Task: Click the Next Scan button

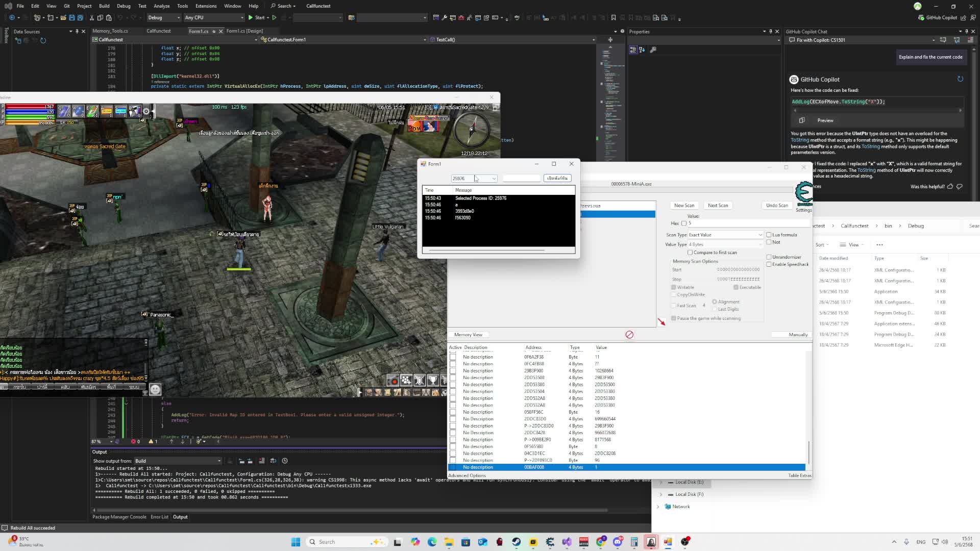Action: [718, 205]
